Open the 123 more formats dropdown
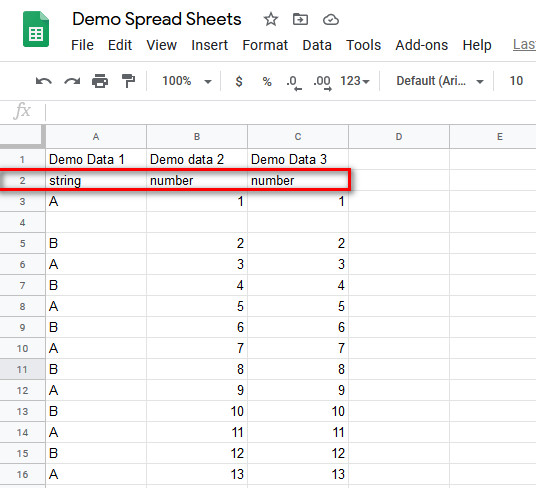The width and height of the screenshot is (536, 488). click(x=355, y=81)
